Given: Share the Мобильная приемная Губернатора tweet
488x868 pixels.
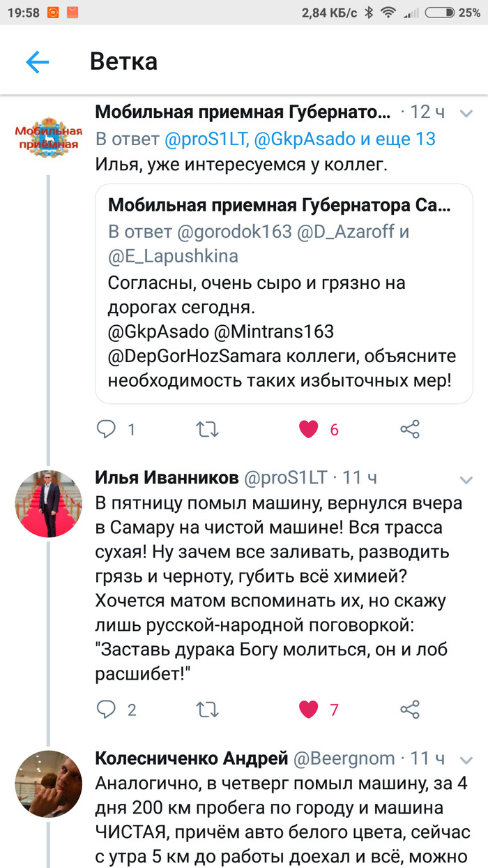Looking at the screenshot, I should (410, 429).
